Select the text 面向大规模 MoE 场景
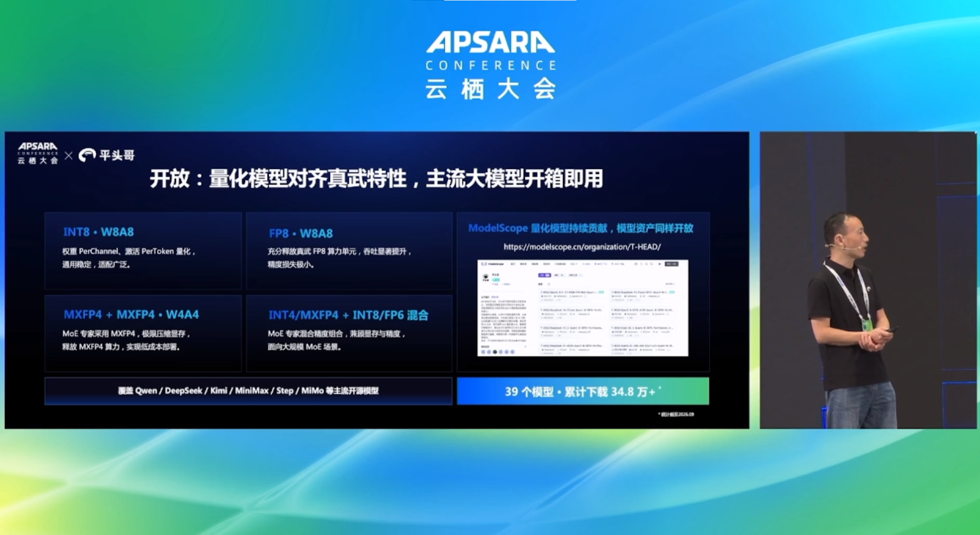This screenshot has height=535, width=980. click(304, 347)
